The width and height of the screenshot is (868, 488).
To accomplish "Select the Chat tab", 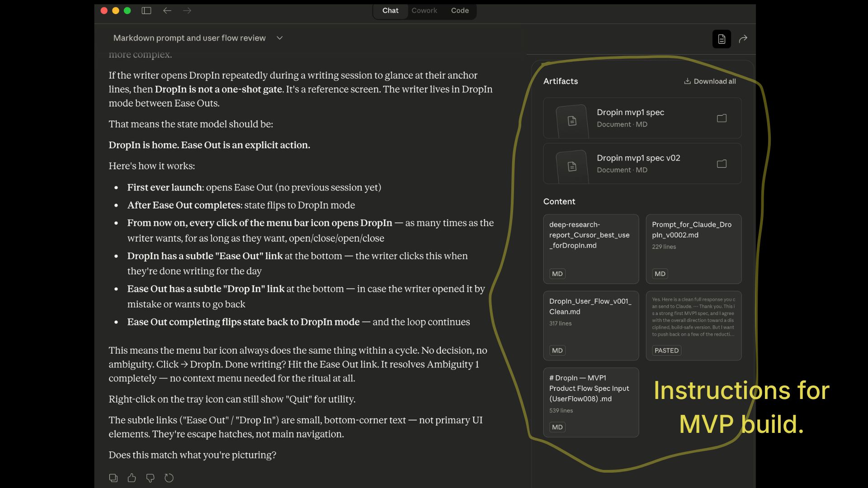I will tap(390, 10).
